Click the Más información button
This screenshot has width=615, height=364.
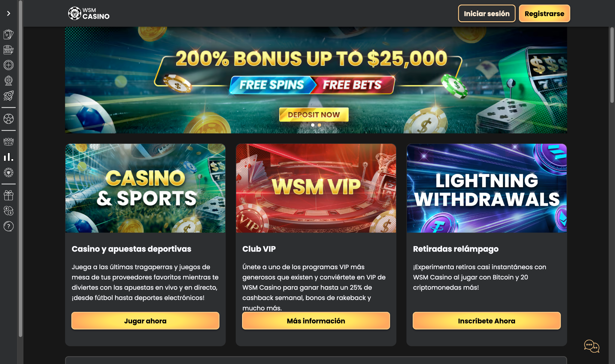coord(316,321)
